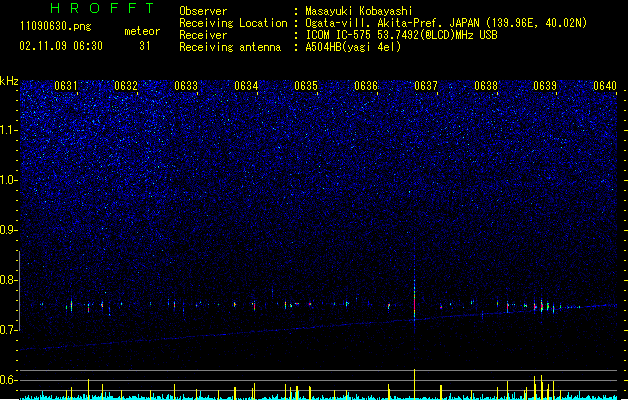This screenshot has width=629, height=400.
Task: Click the Receiver label
Action: pyautogui.click(x=203, y=35)
